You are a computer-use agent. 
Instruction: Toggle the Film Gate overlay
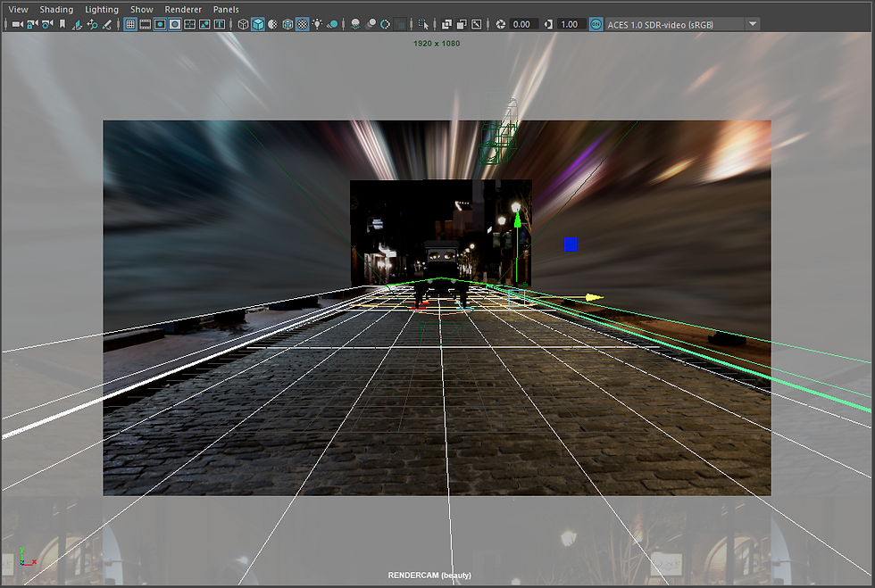pos(145,24)
